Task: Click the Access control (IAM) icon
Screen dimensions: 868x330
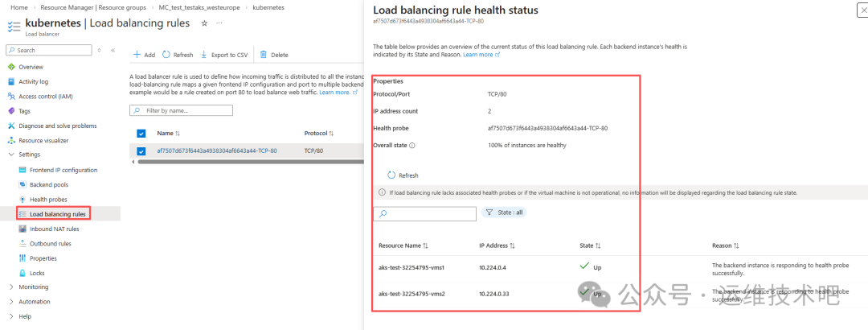Action: click(x=11, y=97)
